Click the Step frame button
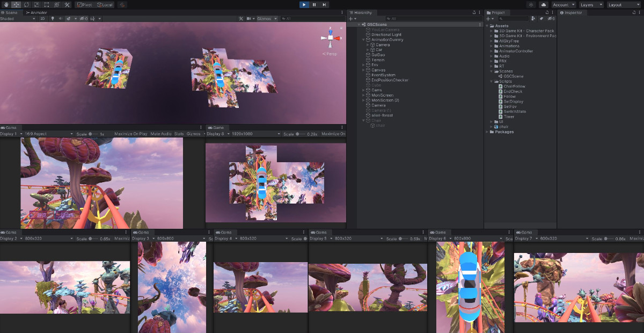The image size is (644, 333). [324, 4]
